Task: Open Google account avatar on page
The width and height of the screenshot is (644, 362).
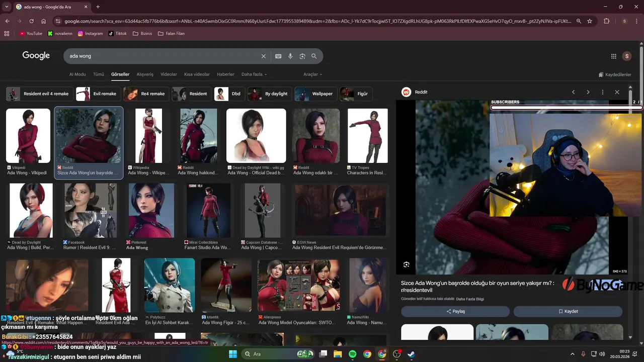Action: (x=626, y=56)
